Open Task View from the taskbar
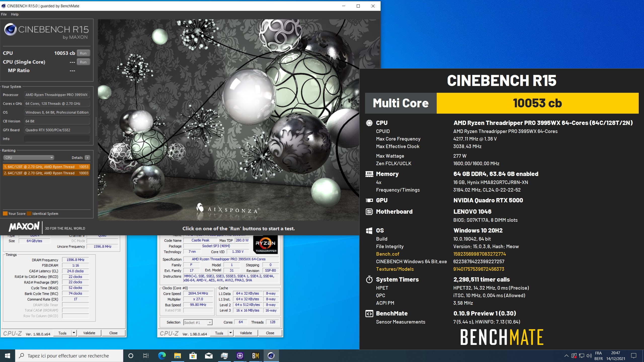The image size is (644, 362). [146, 356]
